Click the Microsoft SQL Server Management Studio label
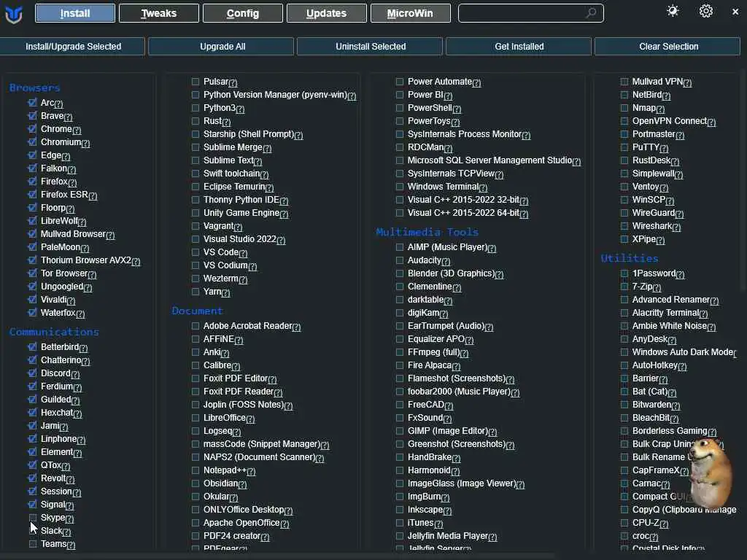The image size is (747, 560). click(x=489, y=160)
